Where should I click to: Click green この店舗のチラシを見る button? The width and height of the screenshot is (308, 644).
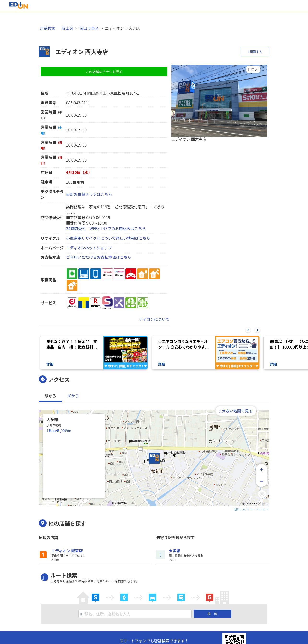tap(104, 72)
